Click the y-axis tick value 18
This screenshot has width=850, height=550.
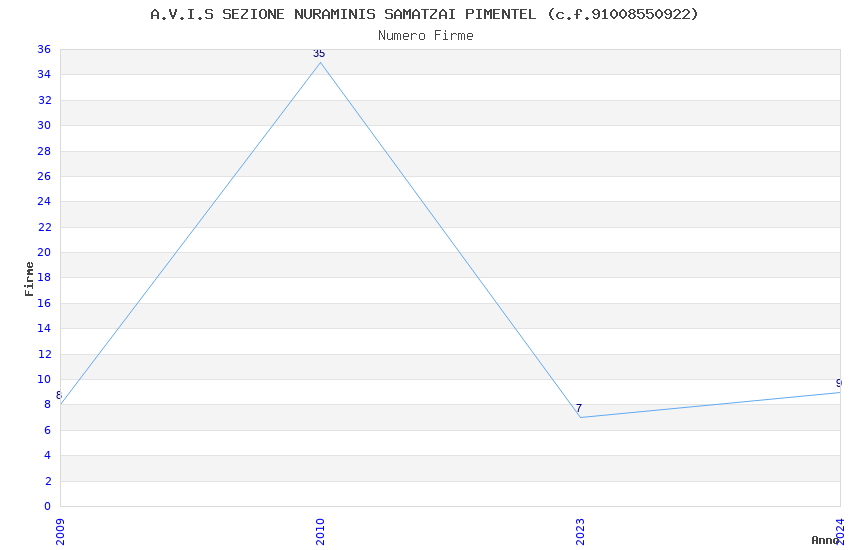point(44,277)
